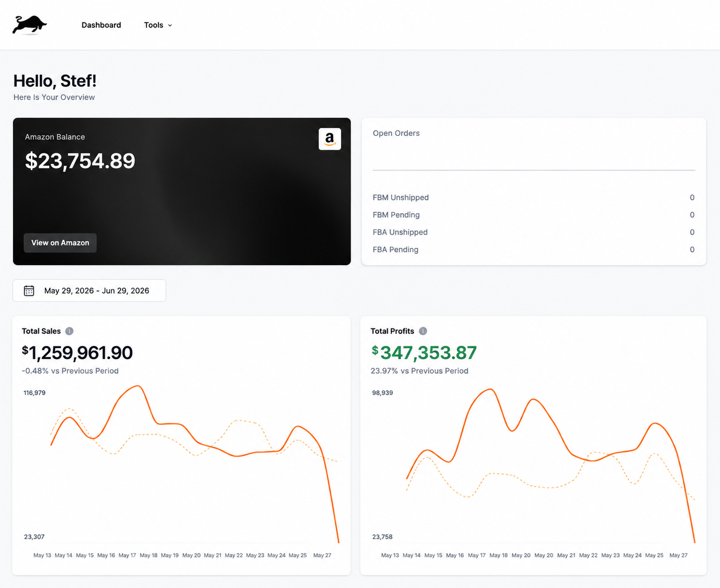Screen dimensions: 720x588
Task: Click the bull logo in header
Action: point(30,25)
